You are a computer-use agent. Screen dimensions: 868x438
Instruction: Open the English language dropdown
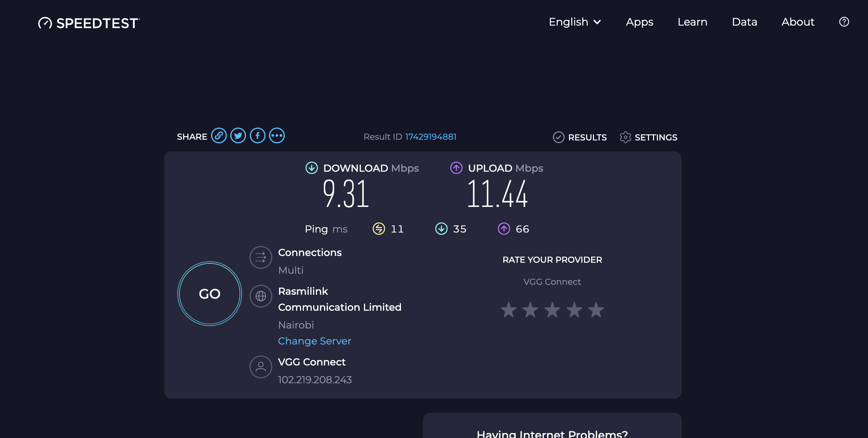click(574, 22)
